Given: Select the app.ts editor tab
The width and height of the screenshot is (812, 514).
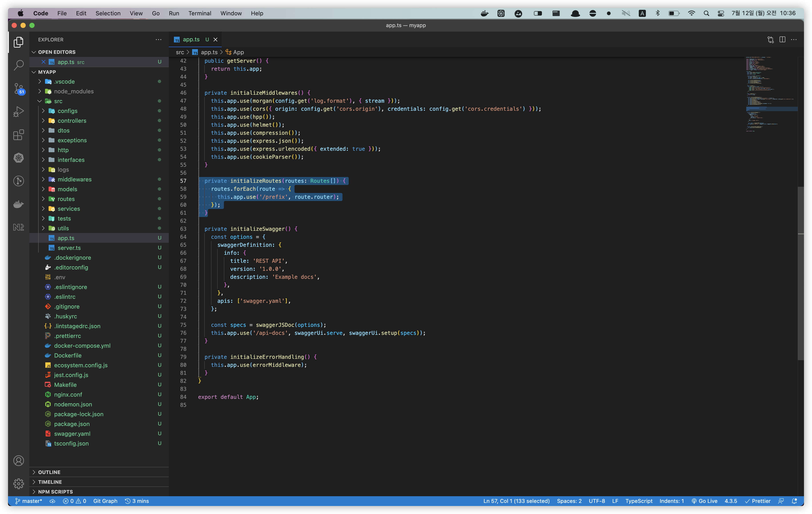Looking at the screenshot, I should 191,40.
